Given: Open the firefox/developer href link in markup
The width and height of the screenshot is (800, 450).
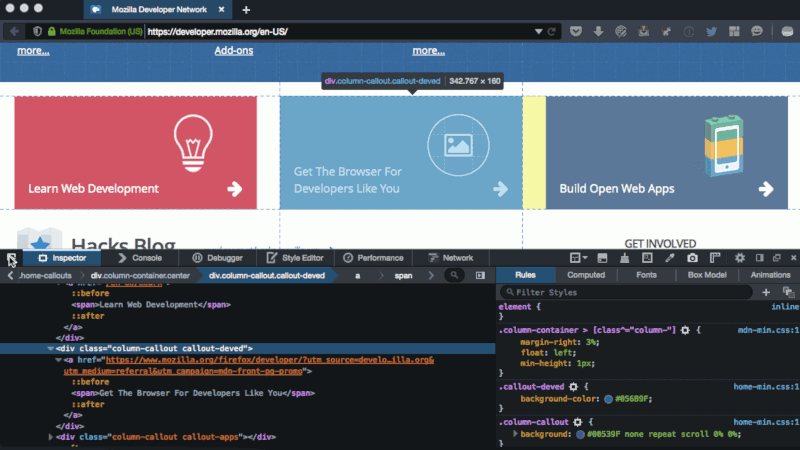Looking at the screenshot, I should pos(249,365).
